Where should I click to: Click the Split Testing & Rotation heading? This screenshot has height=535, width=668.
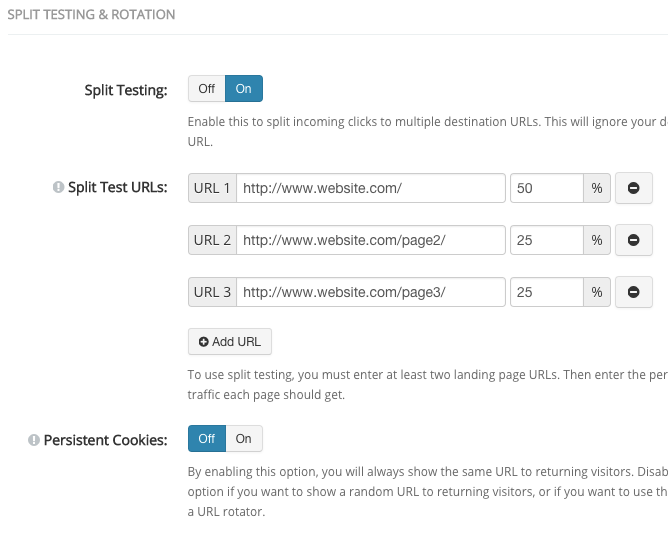pos(91,15)
